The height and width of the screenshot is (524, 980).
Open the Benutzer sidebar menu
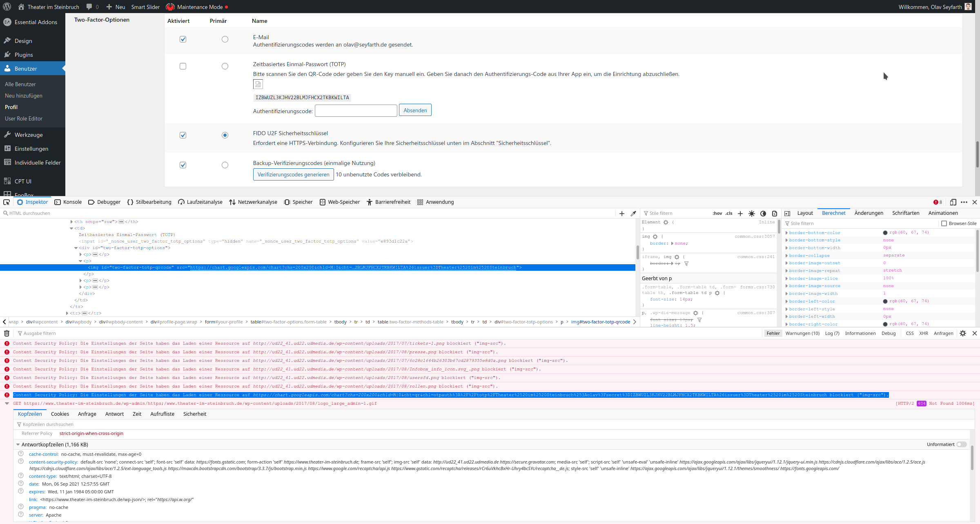click(x=27, y=68)
